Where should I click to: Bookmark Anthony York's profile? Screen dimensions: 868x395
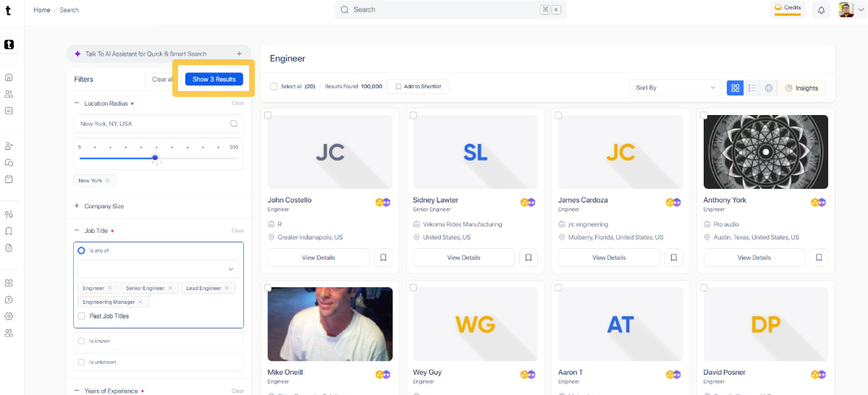point(819,258)
